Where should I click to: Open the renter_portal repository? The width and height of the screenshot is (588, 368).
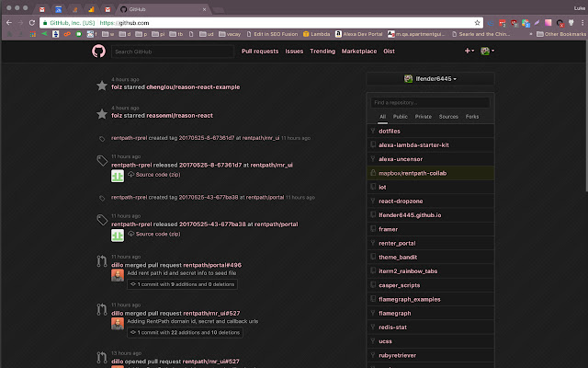point(397,243)
